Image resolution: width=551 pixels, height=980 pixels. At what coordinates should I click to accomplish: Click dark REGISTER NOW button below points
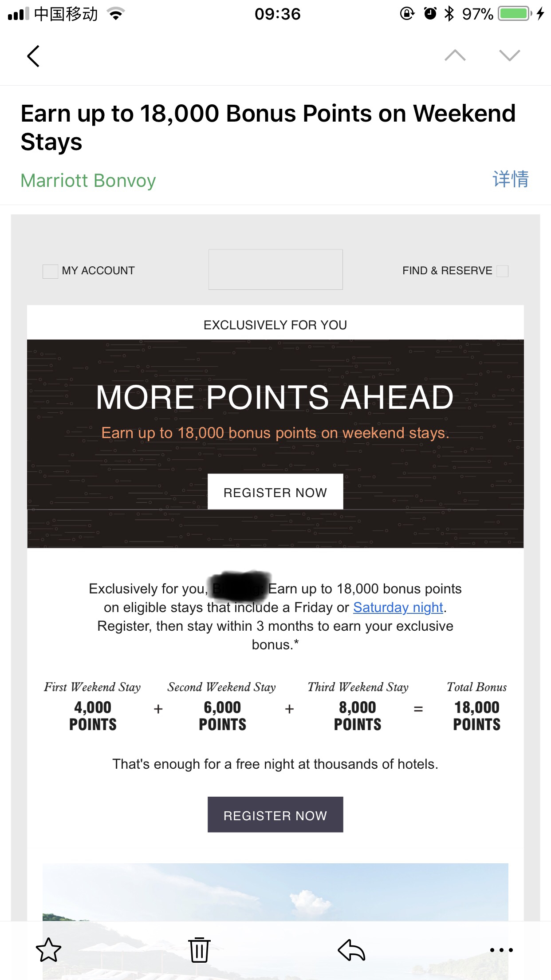[275, 814]
